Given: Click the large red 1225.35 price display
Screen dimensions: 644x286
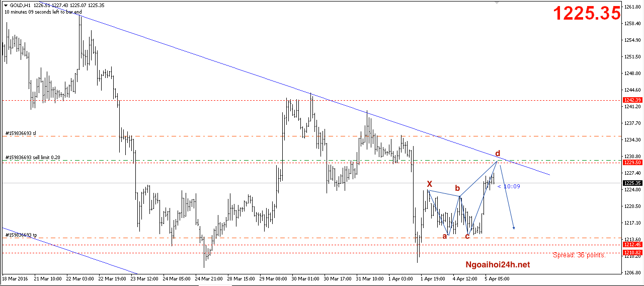Looking at the screenshot, I should coord(587,14).
